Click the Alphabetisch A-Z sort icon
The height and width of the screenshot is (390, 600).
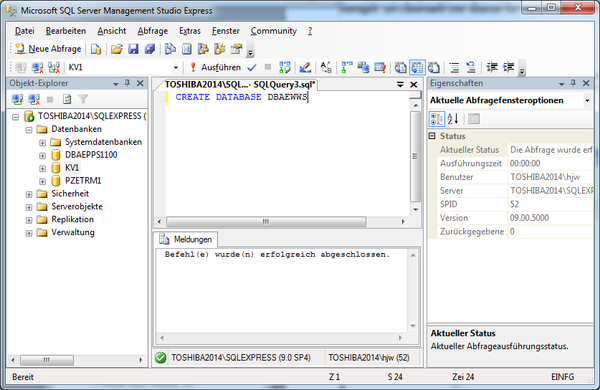click(x=453, y=119)
